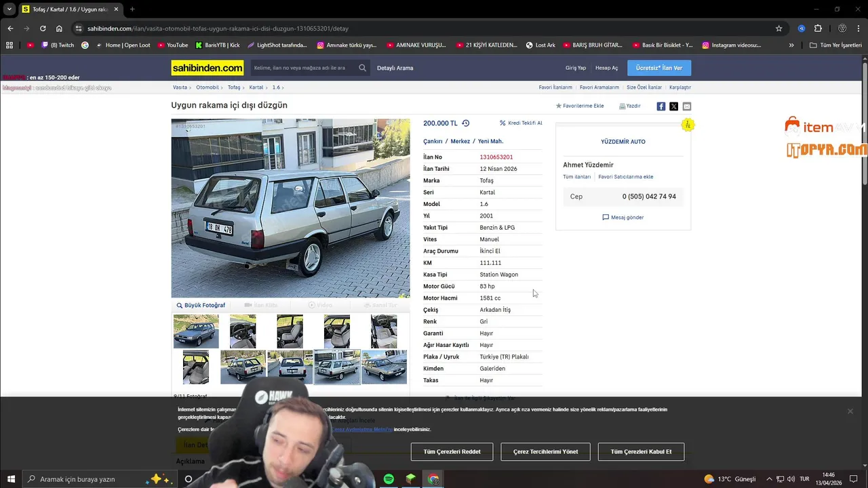Print the listing with Yazdır
This screenshot has height=488, width=868.
[630, 106]
